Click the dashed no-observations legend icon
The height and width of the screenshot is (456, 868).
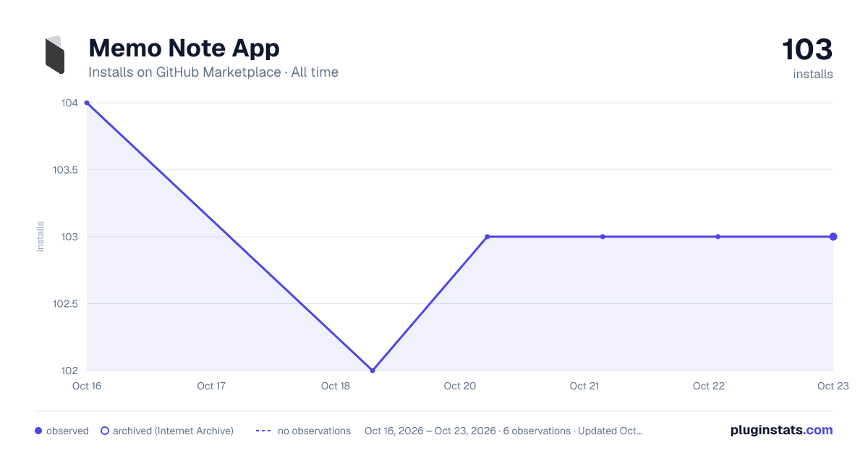tap(263, 431)
